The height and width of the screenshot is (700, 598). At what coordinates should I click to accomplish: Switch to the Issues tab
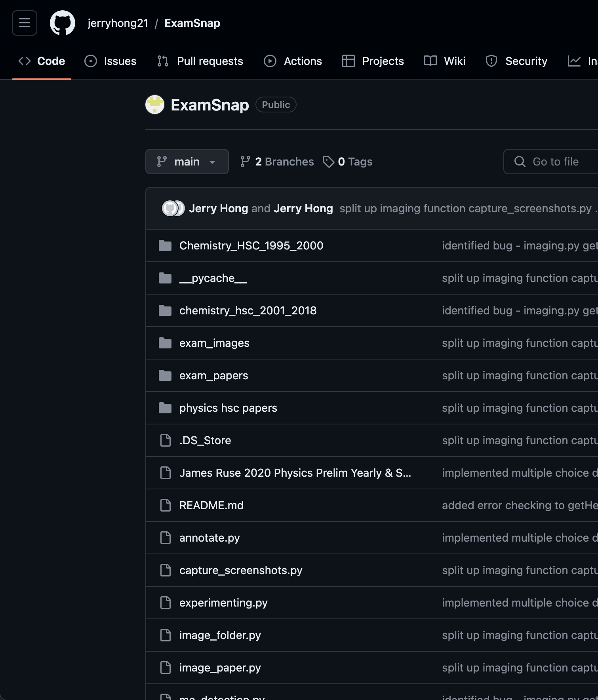110,61
